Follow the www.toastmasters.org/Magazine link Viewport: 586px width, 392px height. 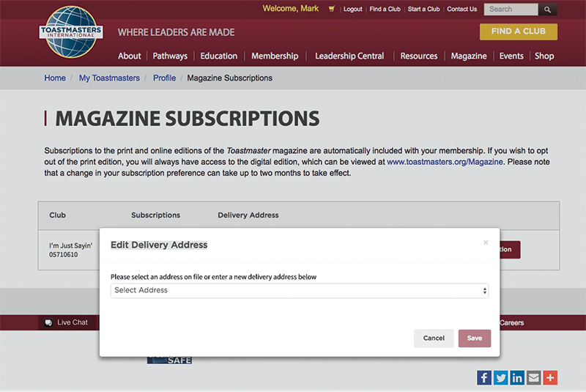445,162
